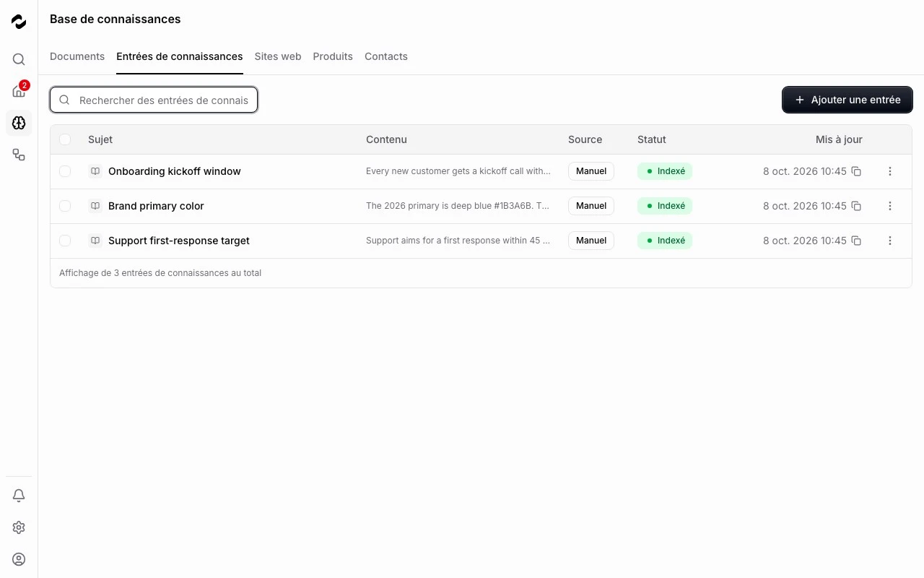Switch to the Documents tab
Viewport: 924px width, 578px height.
[x=77, y=56]
